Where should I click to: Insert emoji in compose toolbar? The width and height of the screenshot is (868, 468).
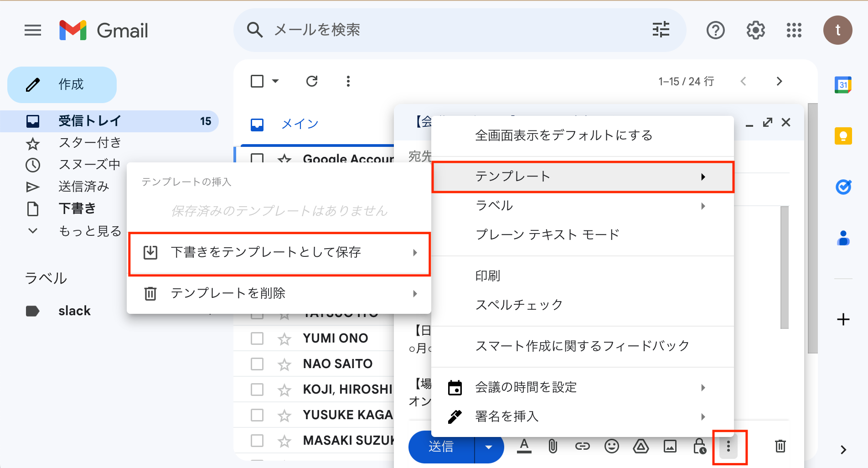click(x=611, y=446)
